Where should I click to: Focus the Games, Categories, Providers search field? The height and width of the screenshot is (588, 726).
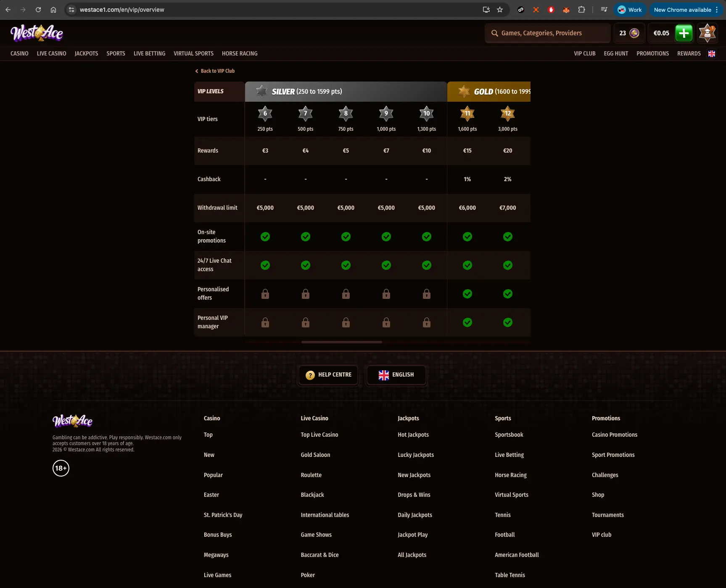[x=548, y=33]
